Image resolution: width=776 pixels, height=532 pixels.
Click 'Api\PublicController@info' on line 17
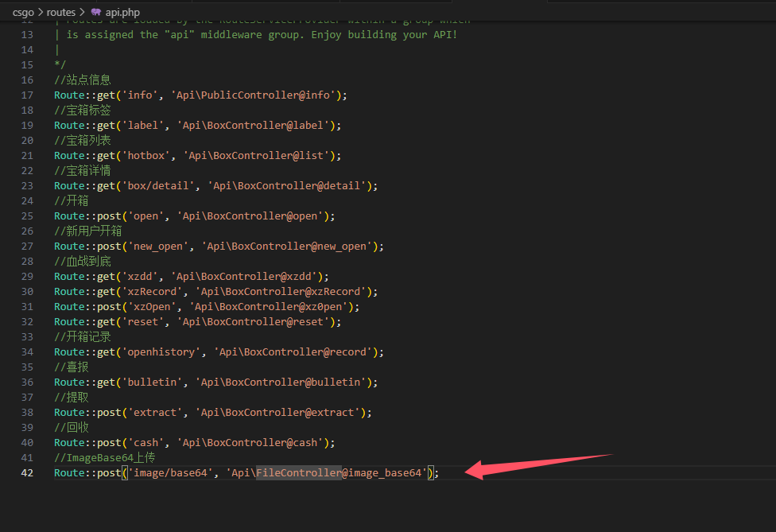click(253, 95)
